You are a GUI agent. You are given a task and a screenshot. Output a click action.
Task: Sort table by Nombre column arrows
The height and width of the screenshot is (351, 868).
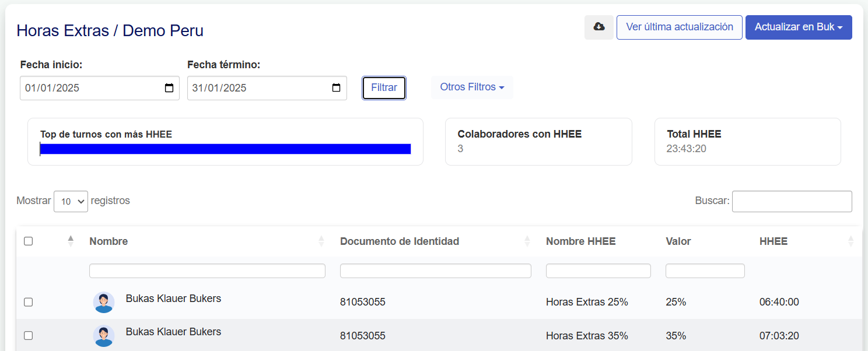click(321, 241)
